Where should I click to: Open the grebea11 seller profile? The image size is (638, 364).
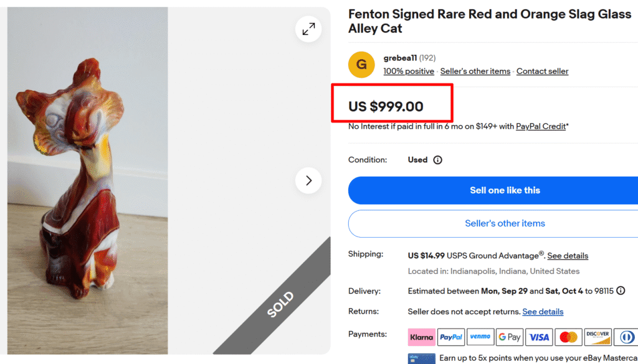(x=400, y=58)
